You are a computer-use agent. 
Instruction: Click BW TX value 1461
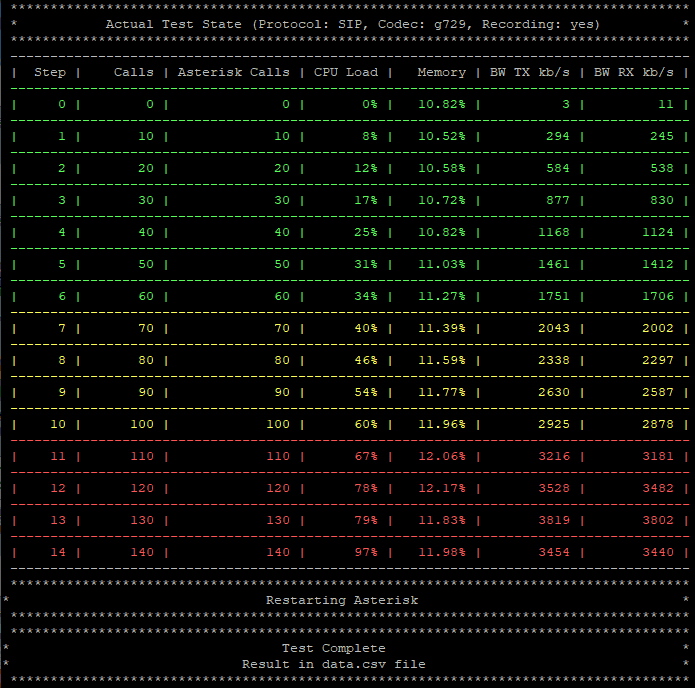(554, 264)
